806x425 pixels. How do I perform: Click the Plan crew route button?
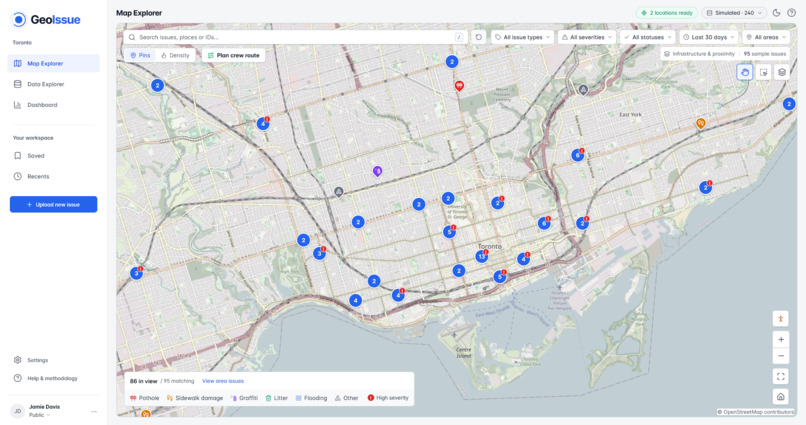(233, 55)
